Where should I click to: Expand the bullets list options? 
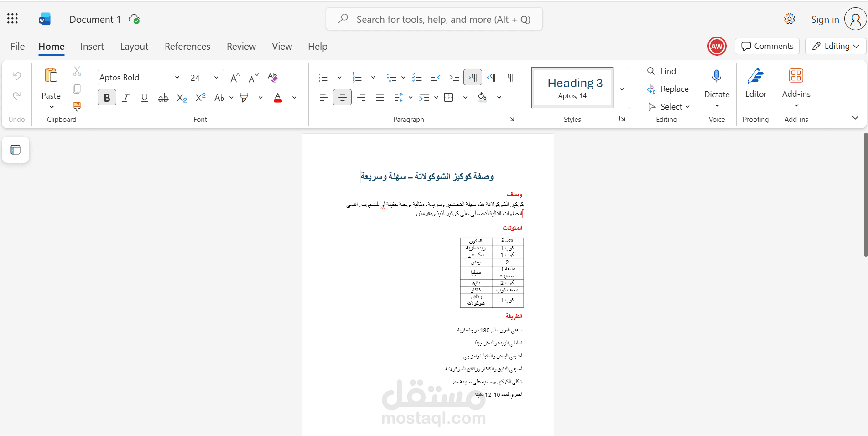(339, 78)
